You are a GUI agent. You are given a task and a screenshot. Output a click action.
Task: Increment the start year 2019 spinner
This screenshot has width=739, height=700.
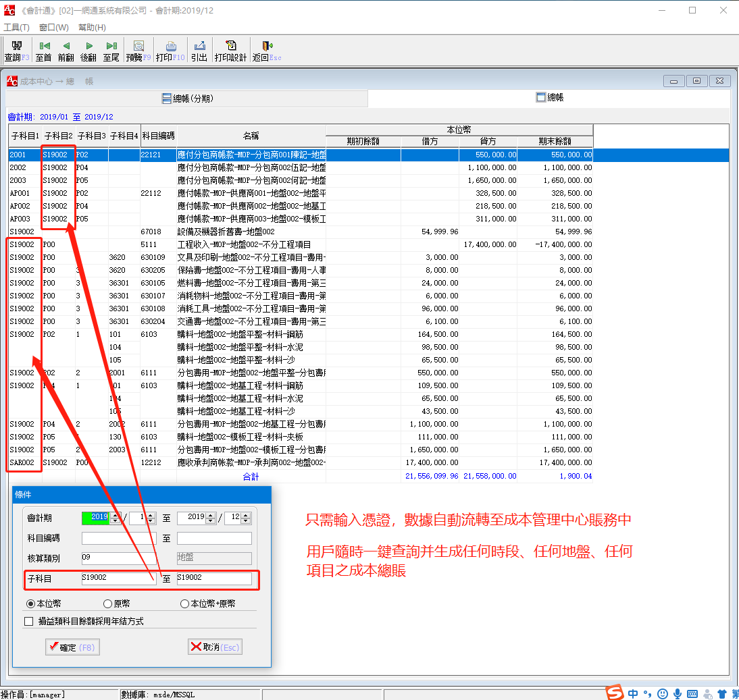115,516
